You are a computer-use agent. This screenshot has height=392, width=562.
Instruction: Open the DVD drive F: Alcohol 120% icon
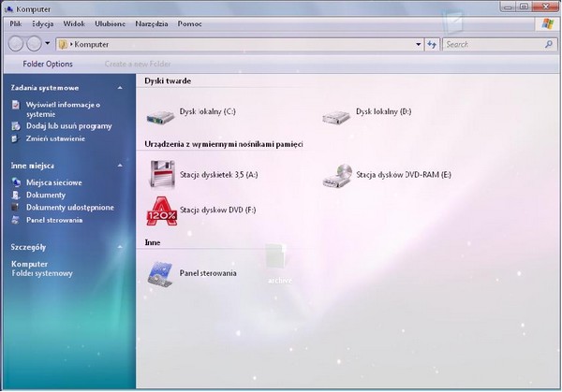point(162,211)
